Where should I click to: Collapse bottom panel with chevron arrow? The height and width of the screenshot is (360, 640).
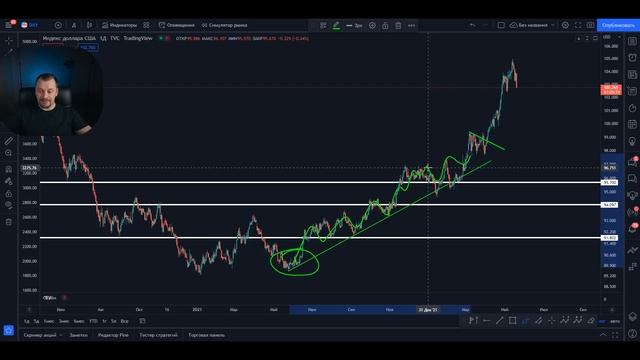(x=603, y=335)
